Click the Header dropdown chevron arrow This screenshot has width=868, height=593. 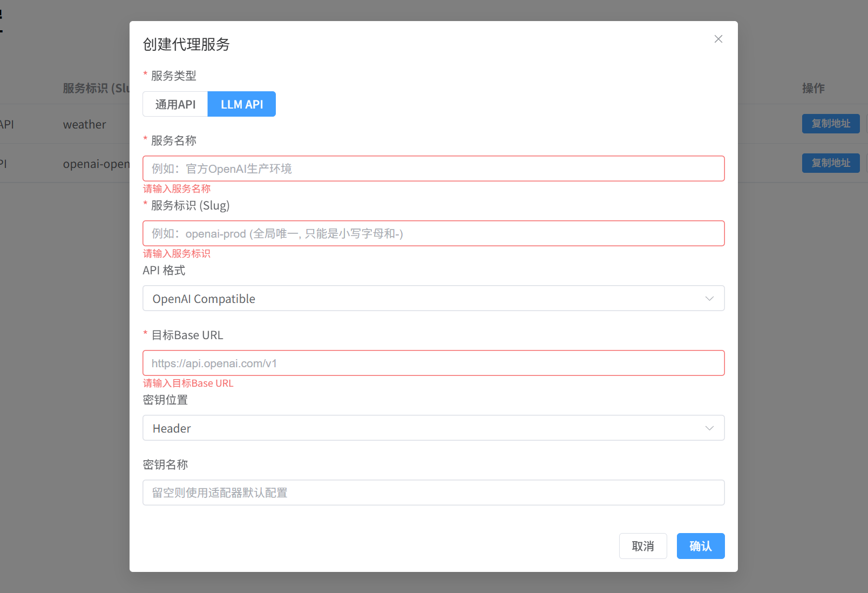[x=709, y=428]
